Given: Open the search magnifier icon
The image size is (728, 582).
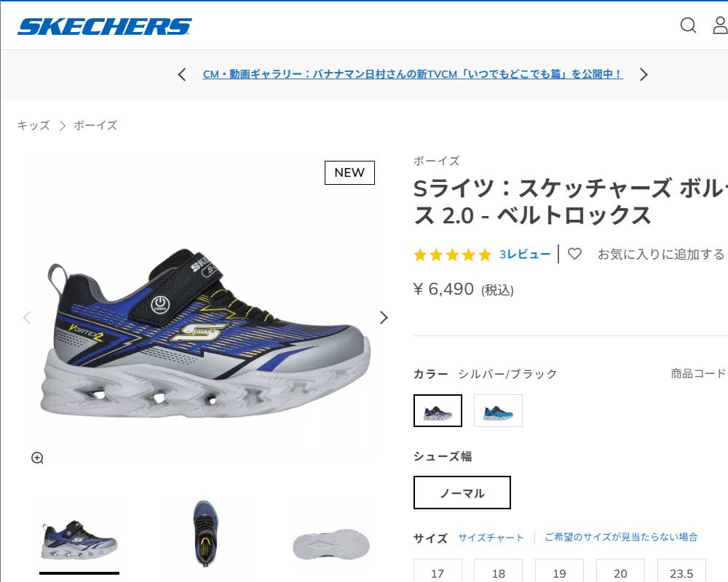Looking at the screenshot, I should [688, 25].
